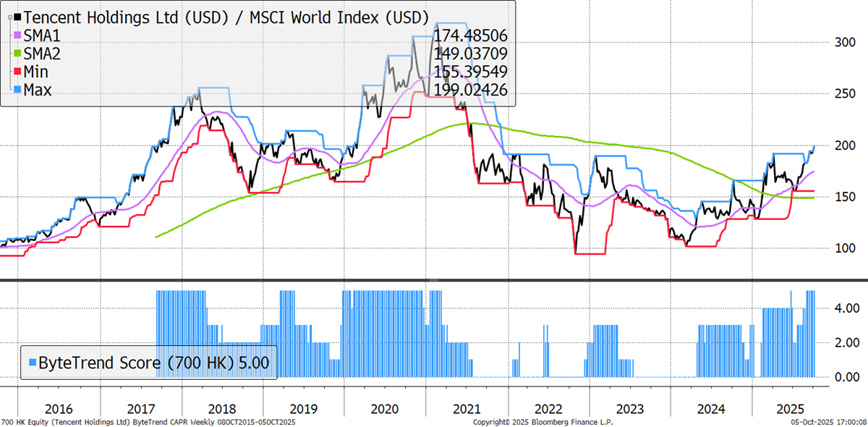Click the 2025 year label on the time axis
Viewport: 868px width, 427px height.
click(792, 408)
